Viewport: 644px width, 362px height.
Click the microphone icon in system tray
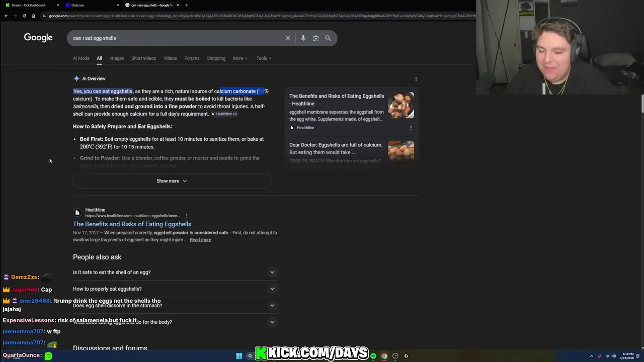point(599,356)
